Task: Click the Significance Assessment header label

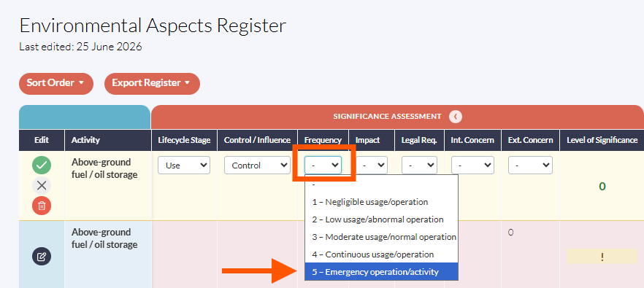Action: click(x=387, y=117)
